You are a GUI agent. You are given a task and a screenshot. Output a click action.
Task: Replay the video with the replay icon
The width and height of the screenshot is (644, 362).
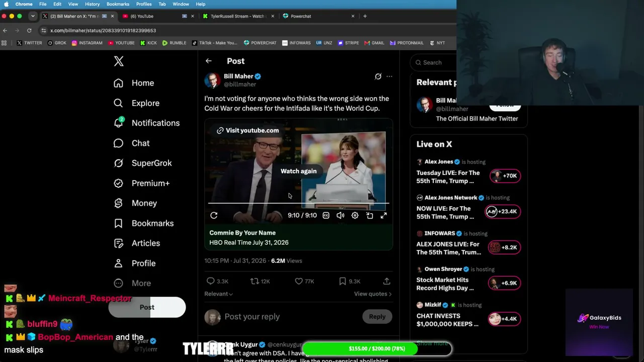tap(214, 215)
